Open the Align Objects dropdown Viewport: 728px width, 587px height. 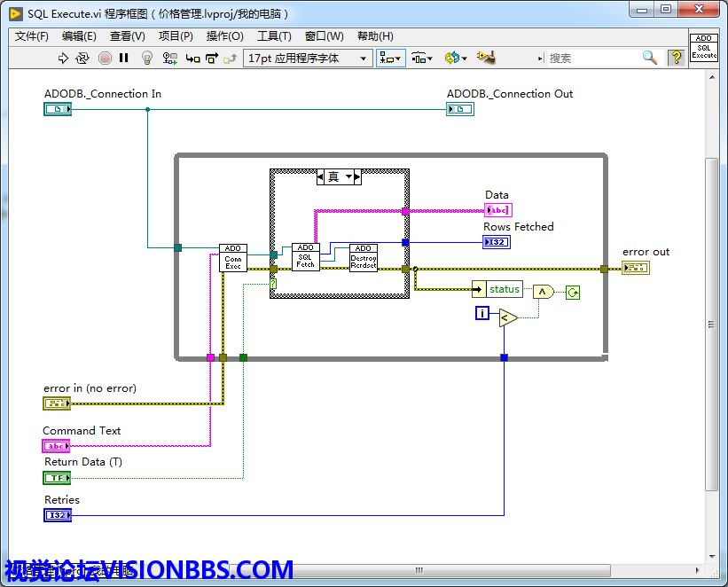click(x=390, y=58)
